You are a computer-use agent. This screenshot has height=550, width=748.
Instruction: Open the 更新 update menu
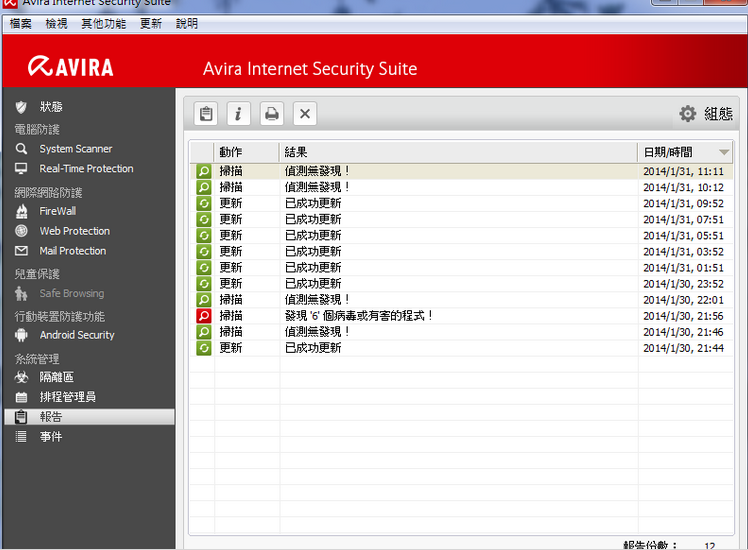coord(151,23)
